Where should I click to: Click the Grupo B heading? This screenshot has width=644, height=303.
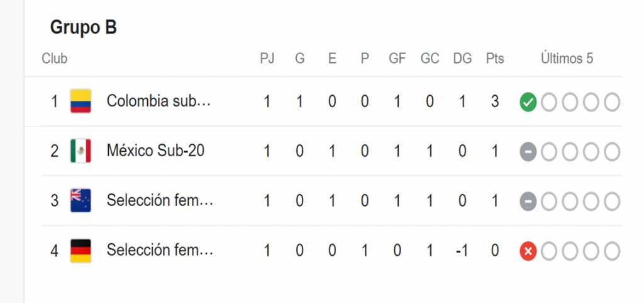coord(84,28)
